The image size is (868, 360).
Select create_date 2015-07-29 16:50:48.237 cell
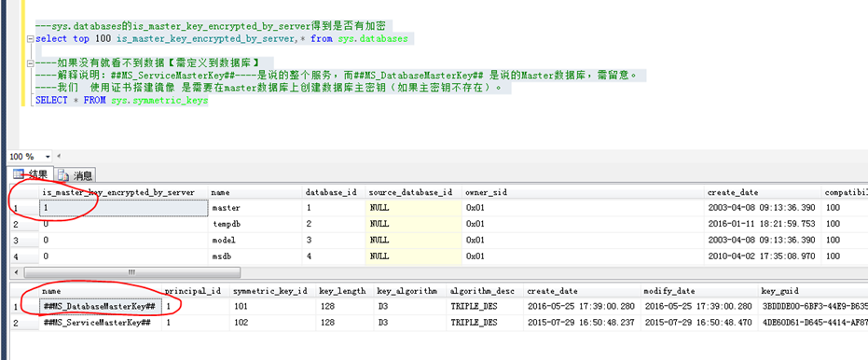(582, 323)
